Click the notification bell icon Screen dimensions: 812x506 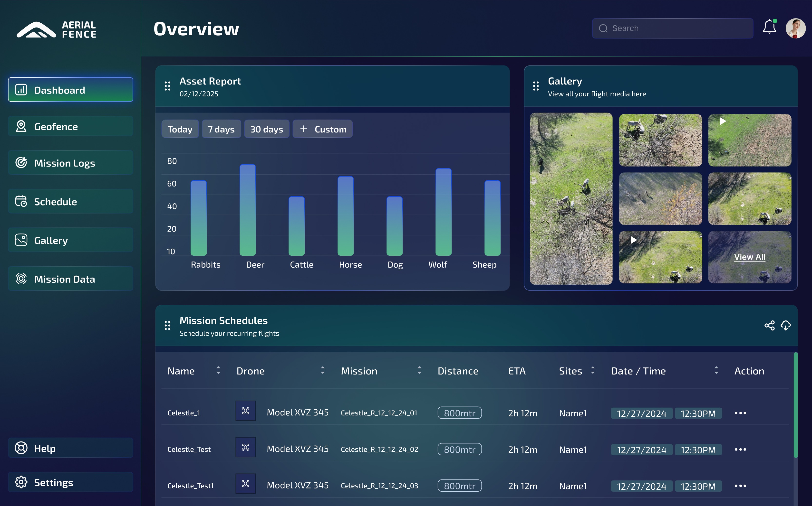[769, 28]
